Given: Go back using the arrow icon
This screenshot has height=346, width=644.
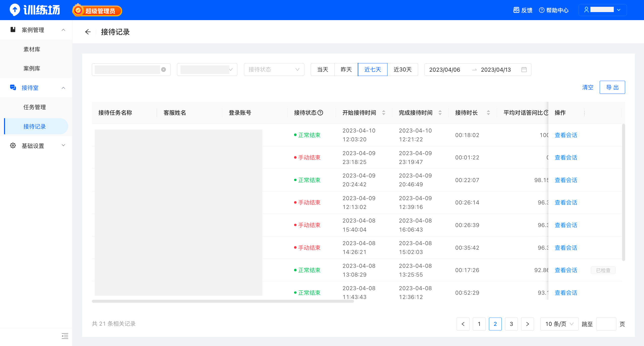Looking at the screenshot, I should pos(88,32).
